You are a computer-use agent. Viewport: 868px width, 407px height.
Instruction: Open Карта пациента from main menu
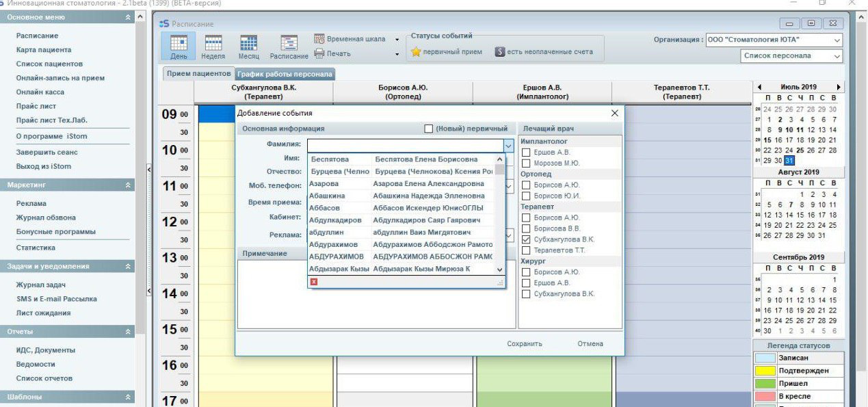click(x=44, y=50)
